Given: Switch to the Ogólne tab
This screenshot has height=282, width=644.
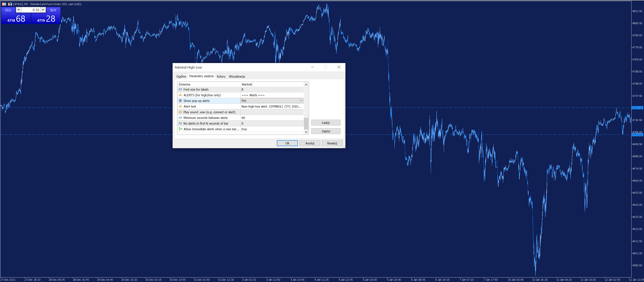Looking at the screenshot, I should (x=181, y=76).
